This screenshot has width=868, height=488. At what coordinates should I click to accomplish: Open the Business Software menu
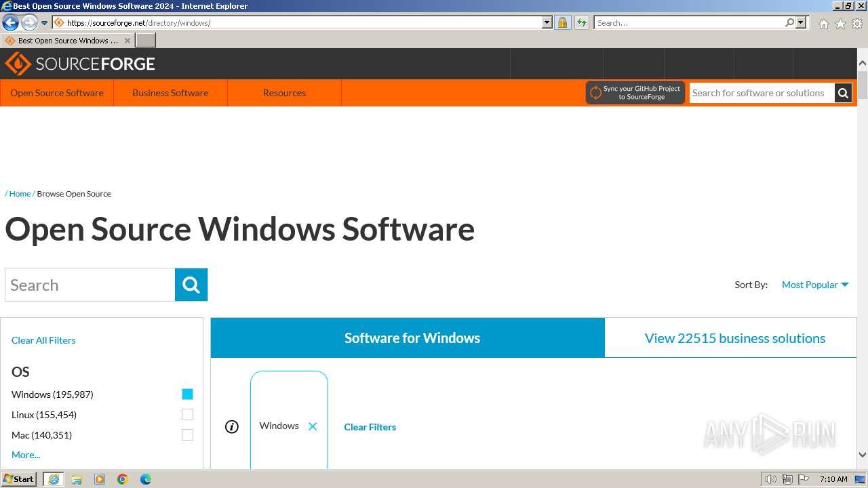(x=170, y=93)
